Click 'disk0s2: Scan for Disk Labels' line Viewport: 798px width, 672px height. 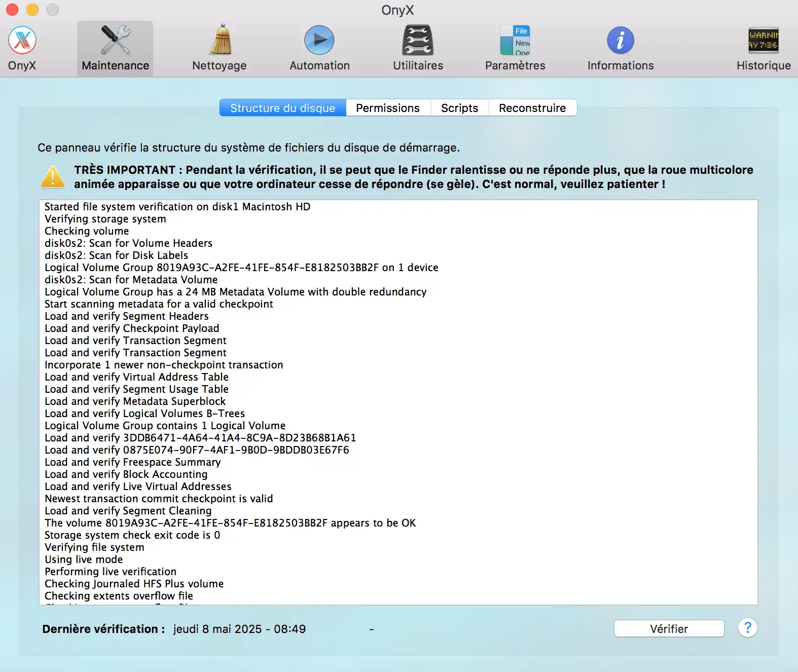(x=117, y=255)
